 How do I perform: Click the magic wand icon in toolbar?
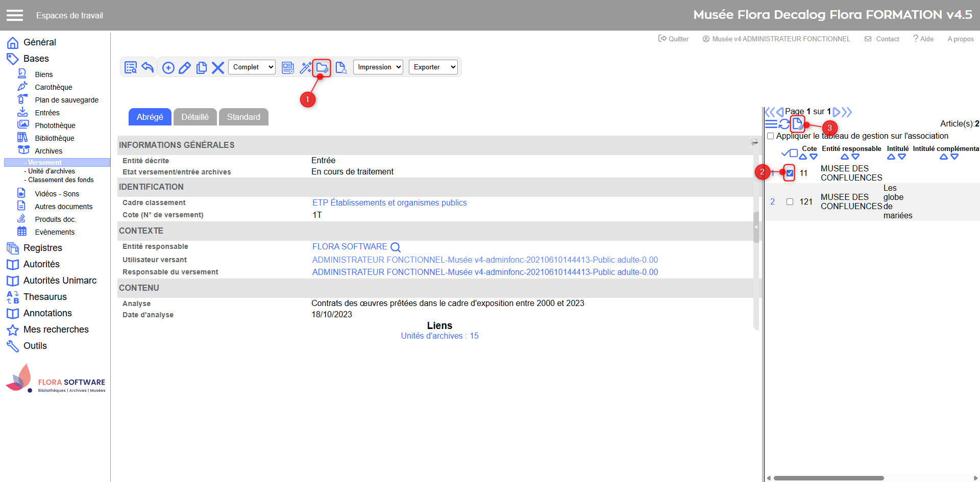305,67
